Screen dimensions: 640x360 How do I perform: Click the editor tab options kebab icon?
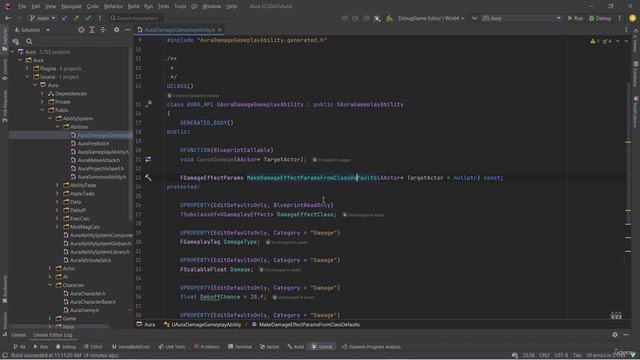click(x=626, y=30)
